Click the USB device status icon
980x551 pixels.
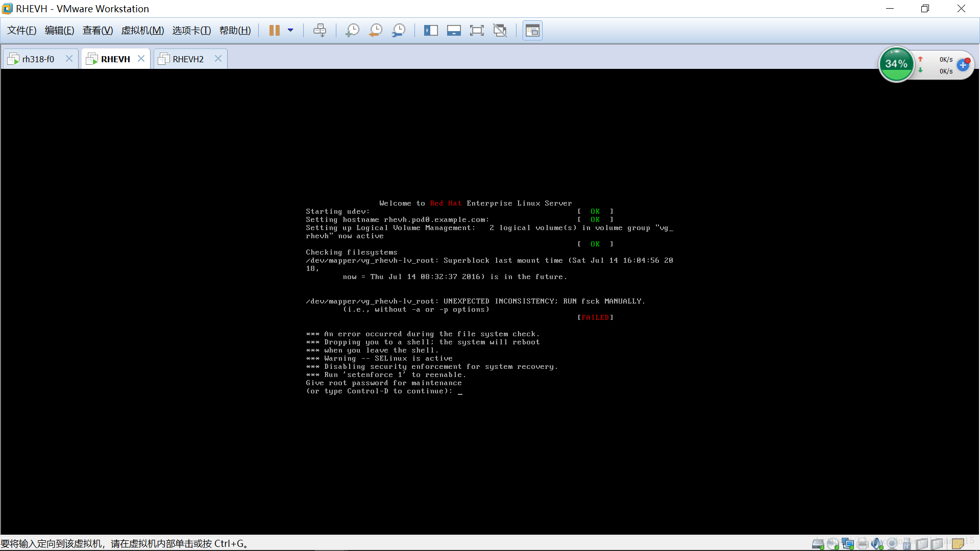pos(907,544)
